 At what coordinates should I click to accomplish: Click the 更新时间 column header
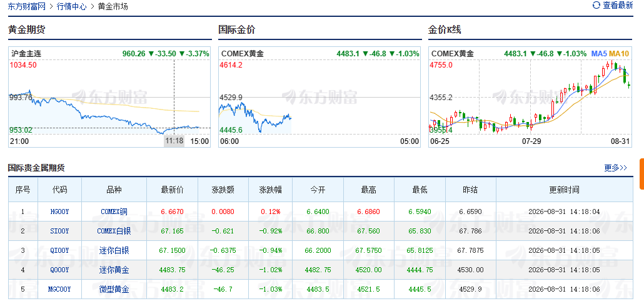(x=565, y=190)
